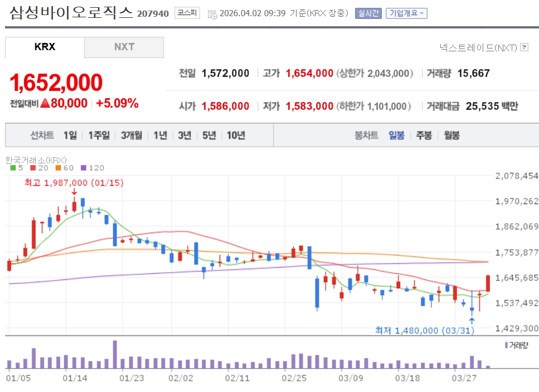Click the 01/14 date axis label
The width and height of the screenshot is (539, 392).
click(75, 378)
